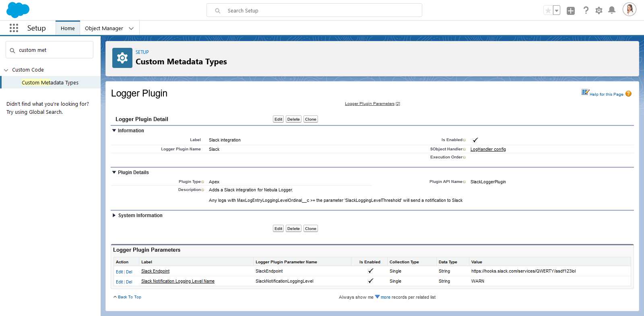Click the top Clone button
The image size is (644, 316).
(310, 119)
